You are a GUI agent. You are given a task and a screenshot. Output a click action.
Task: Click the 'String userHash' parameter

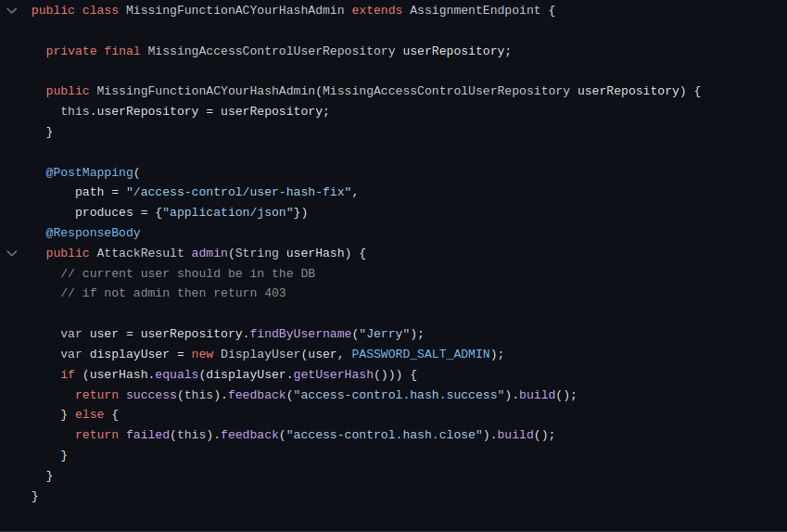[x=289, y=253]
